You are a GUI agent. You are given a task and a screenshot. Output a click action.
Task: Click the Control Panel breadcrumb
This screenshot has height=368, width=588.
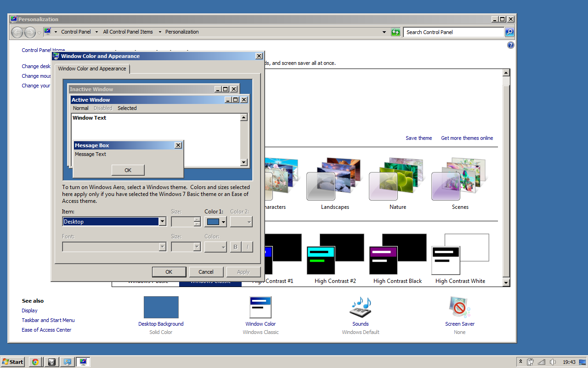76,32
